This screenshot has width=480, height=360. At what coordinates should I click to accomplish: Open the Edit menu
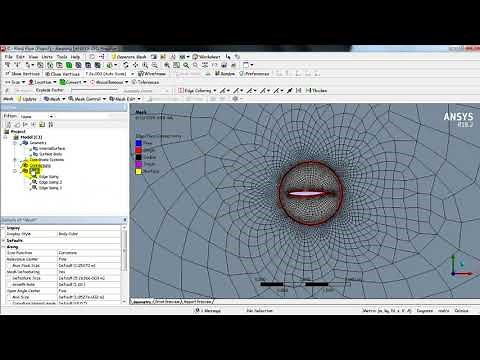point(20,57)
